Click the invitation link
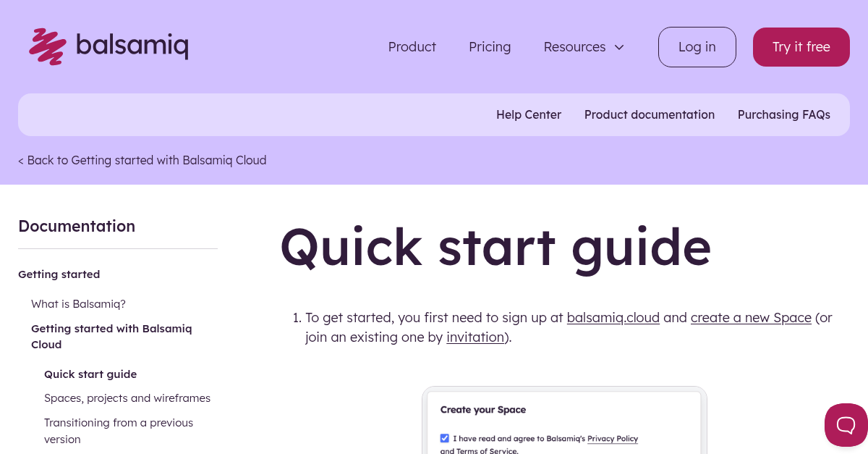The image size is (868, 454). pyautogui.click(x=475, y=337)
